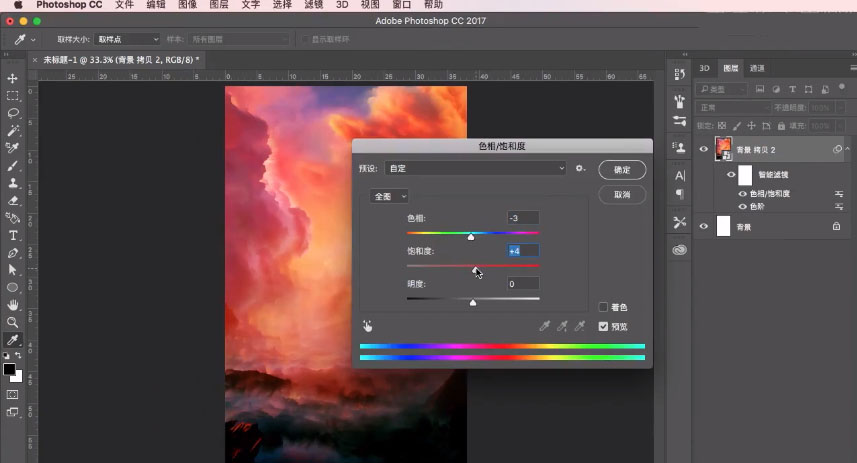This screenshot has width=857, height=463.
Task: Open the 取样大小 sample size dropdown
Action: click(127, 39)
